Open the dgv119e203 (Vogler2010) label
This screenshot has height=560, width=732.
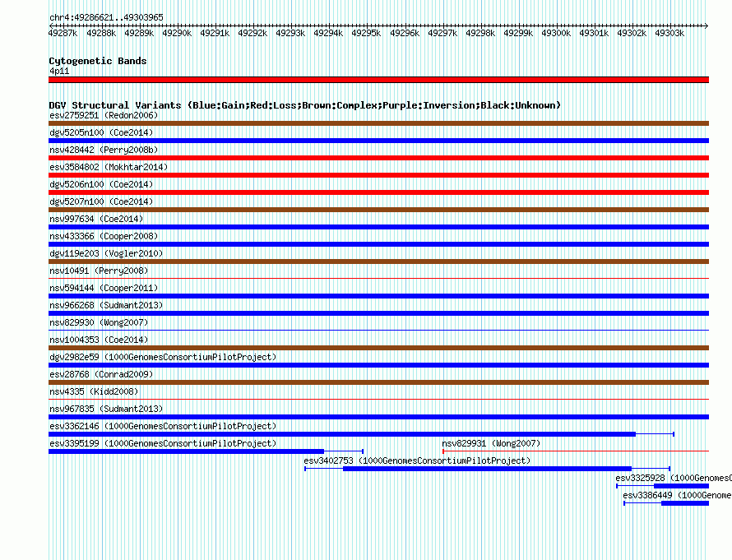(106, 253)
